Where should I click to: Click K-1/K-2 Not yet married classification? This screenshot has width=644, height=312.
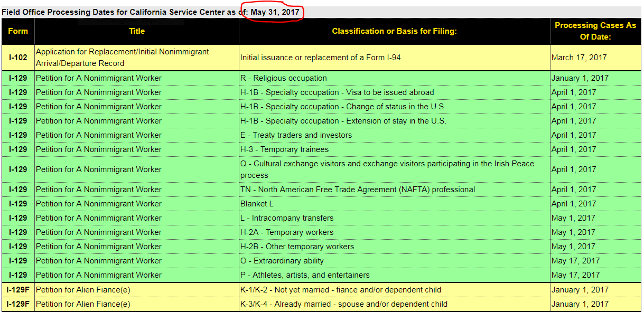341,290
